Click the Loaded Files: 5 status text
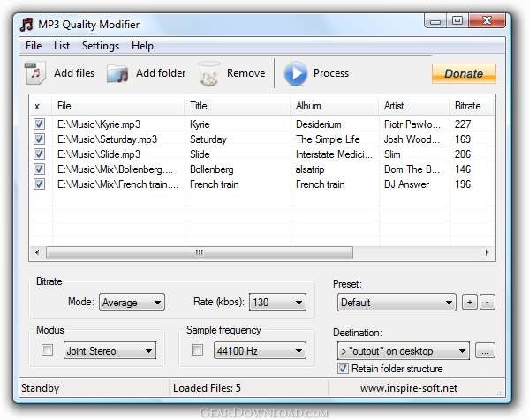529x420 pixels. 207,388
